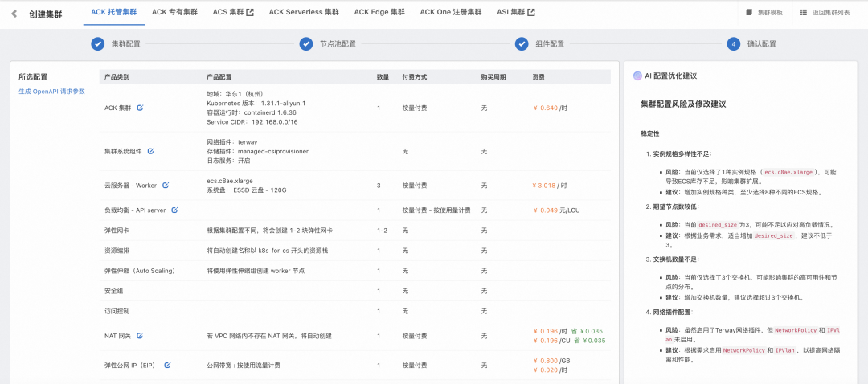Edit the 集群系统组件 row configuration
Viewport: 868px width, 384px height.
[150, 151]
